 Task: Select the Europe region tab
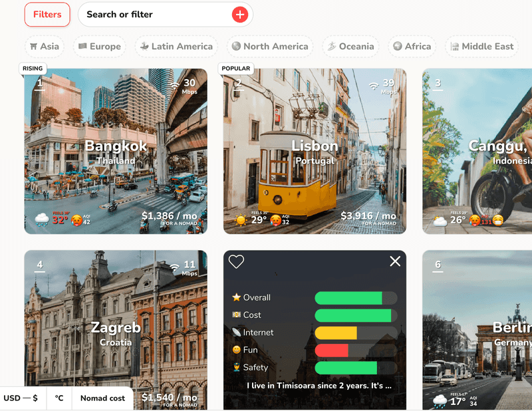(x=99, y=47)
